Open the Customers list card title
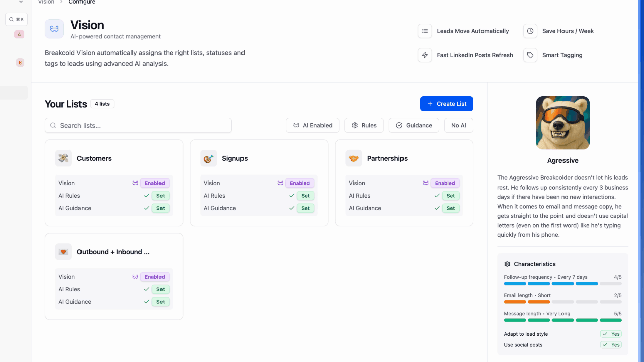Screen dimensions: 644x362 pyautogui.click(x=94, y=158)
